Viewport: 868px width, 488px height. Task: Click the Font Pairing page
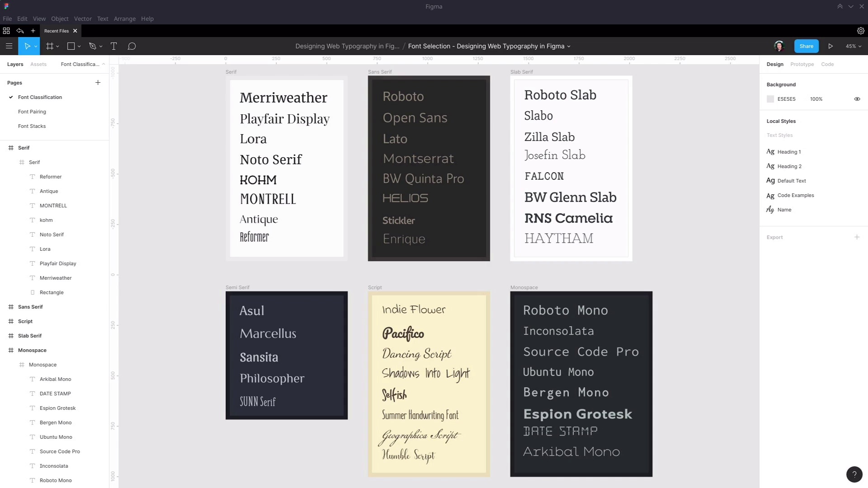click(31, 112)
